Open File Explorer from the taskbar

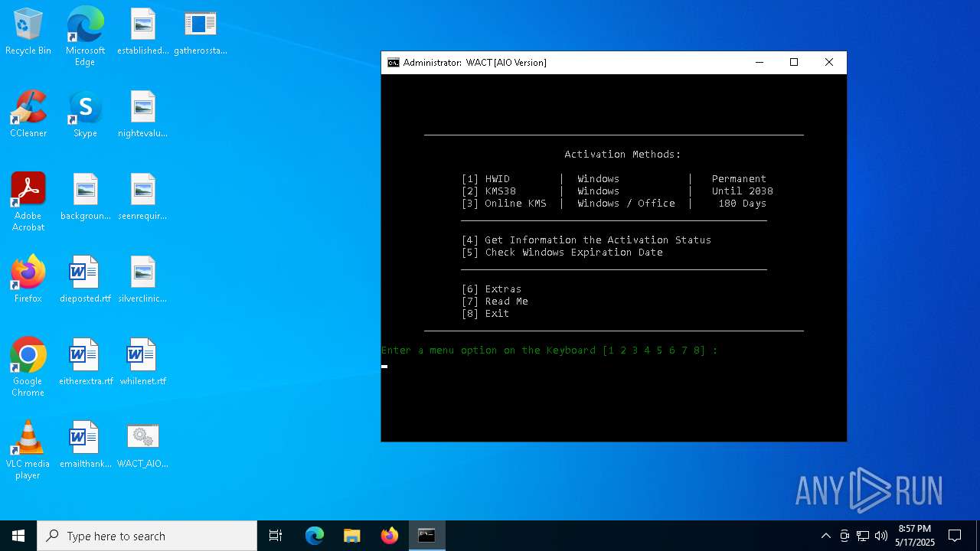351,536
